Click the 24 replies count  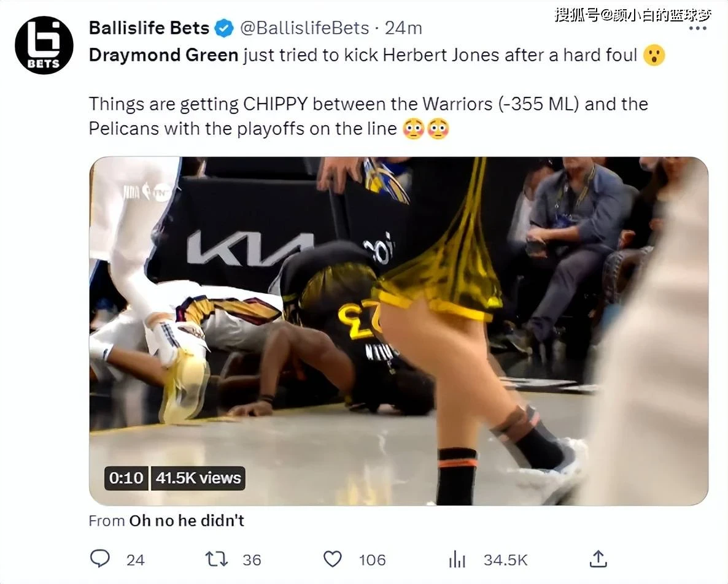135,560
